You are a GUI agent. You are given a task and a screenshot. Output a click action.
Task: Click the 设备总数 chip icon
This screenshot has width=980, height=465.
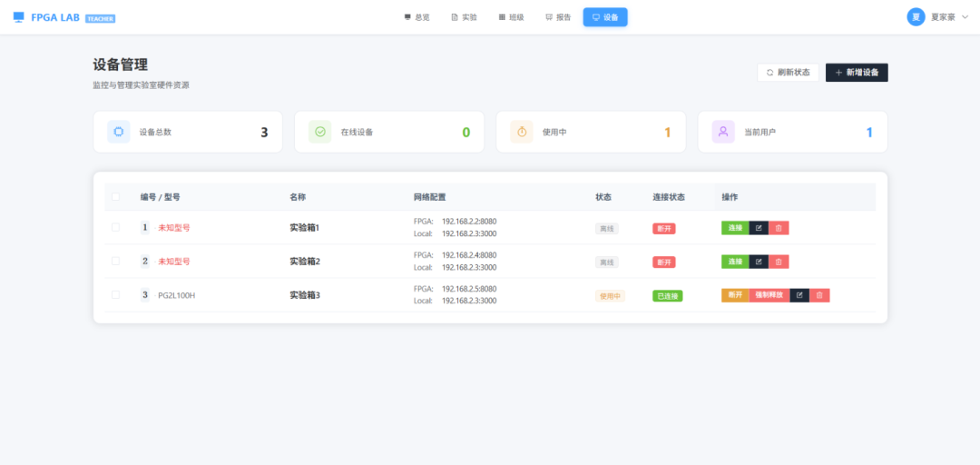point(118,132)
